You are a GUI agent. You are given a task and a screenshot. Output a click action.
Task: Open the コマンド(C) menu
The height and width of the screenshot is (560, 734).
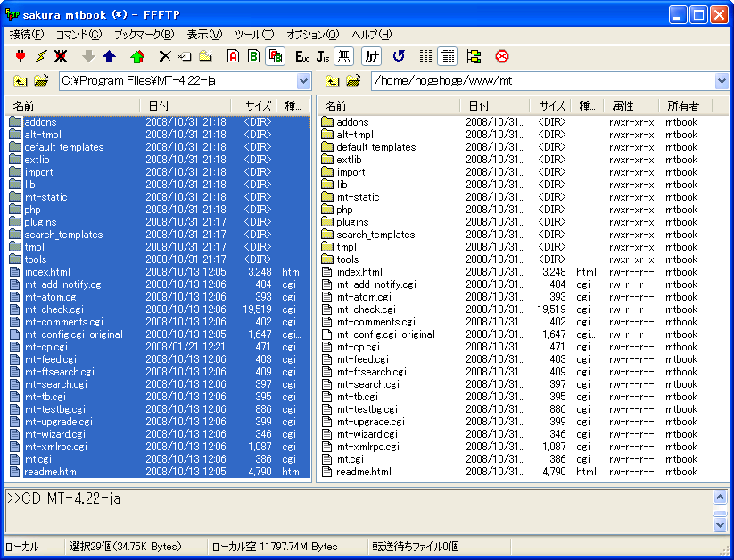[x=78, y=35]
